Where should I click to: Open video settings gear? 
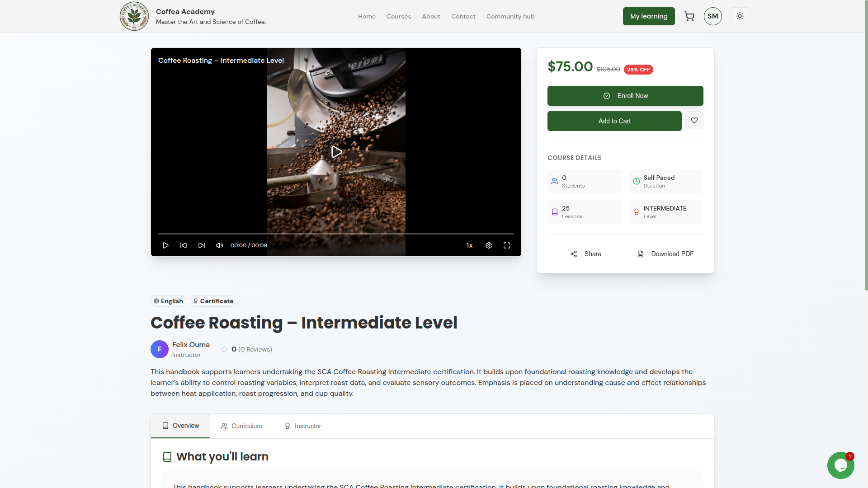click(x=489, y=245)
